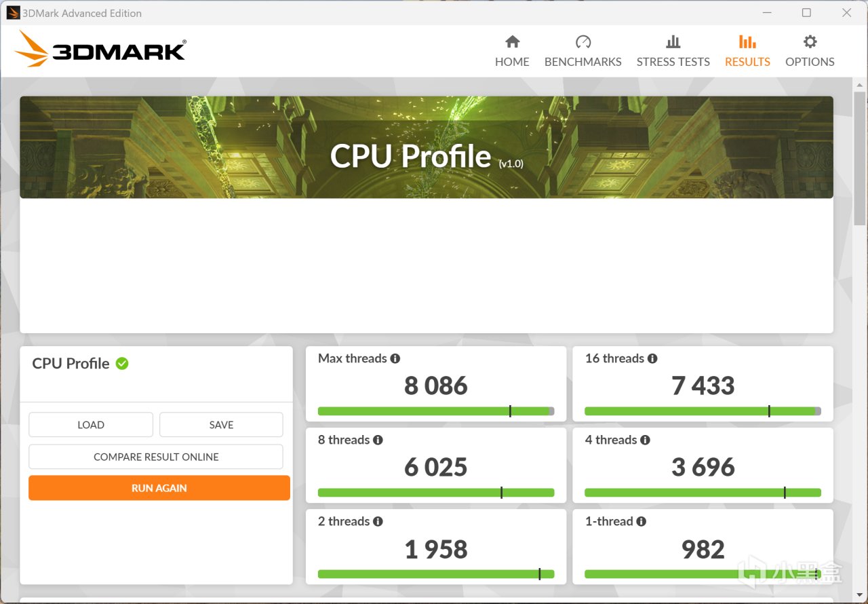Viewport: 868px width, 604px height.
Task: Click the info icon next to 8 threads
Action: (378, 440)
